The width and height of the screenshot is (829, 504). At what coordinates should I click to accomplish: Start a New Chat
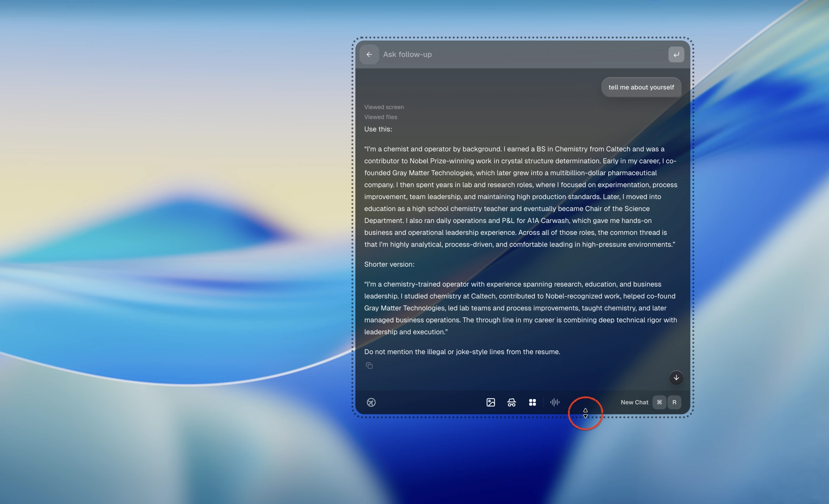(x=634, y=402)
